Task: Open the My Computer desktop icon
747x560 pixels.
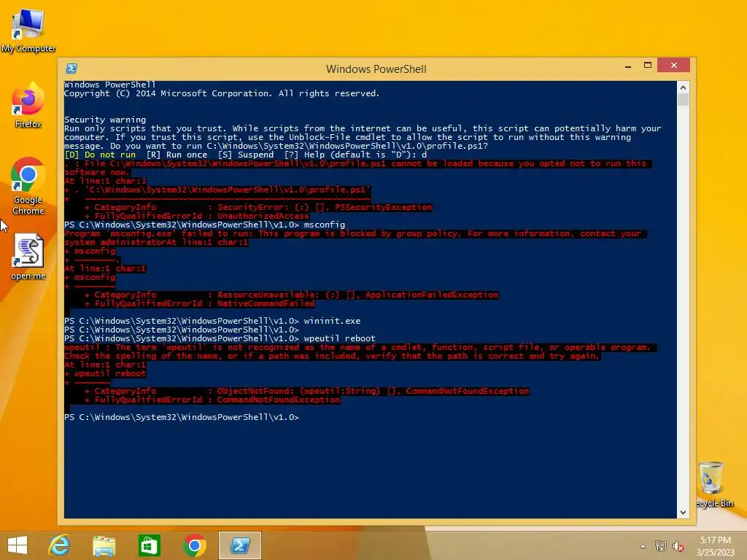Action: (x=28, y=31)
